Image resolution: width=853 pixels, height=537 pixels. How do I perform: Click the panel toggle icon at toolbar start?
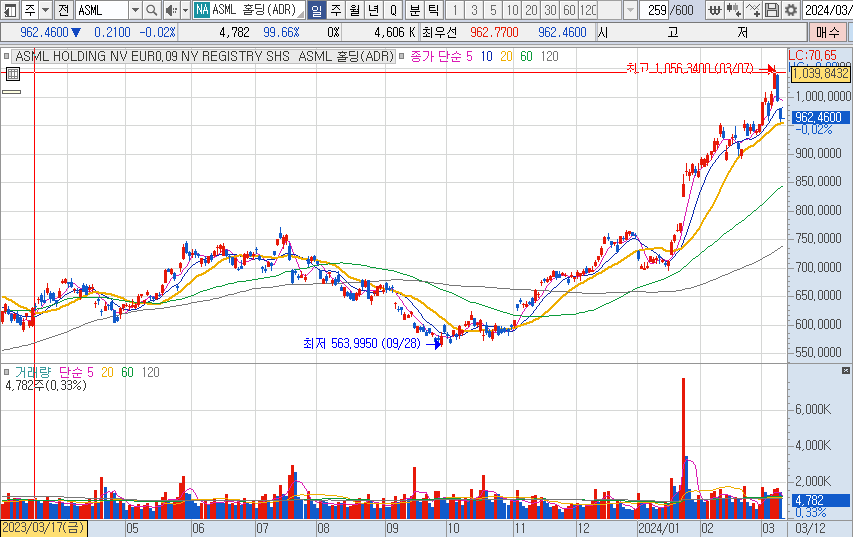tap(10, 10)
